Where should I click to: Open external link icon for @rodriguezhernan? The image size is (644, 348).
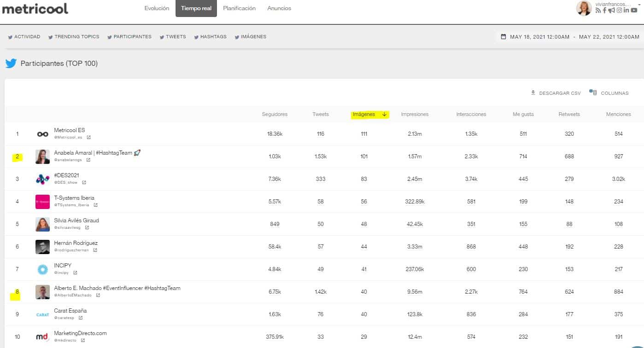coord(95,250)
